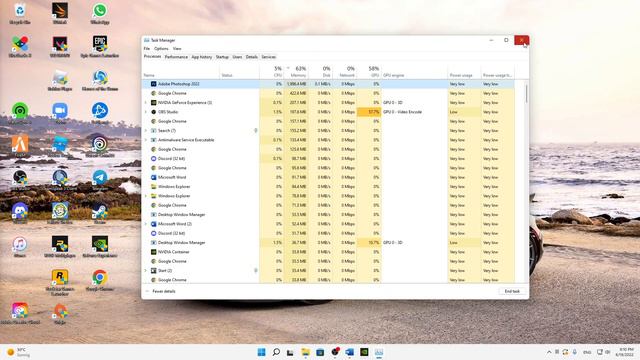The image size is (640, 360).
Task: Select the OBS Studio process name
Action: click(x=168, y=112)
